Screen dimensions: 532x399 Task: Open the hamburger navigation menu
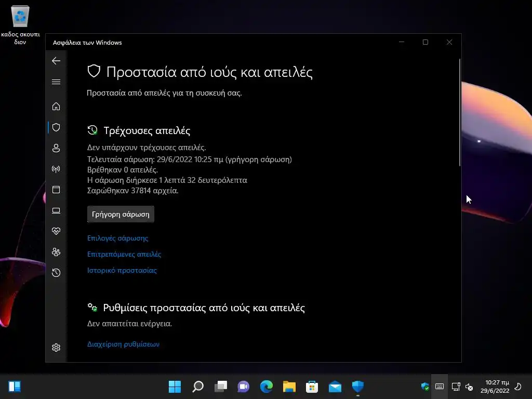(56, 82)
